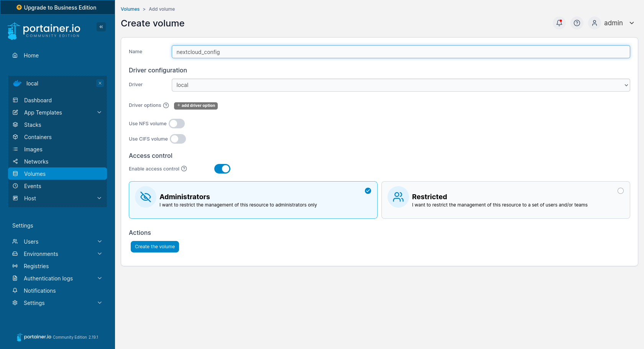Expand the Host menu section

(x=99, y=198)
